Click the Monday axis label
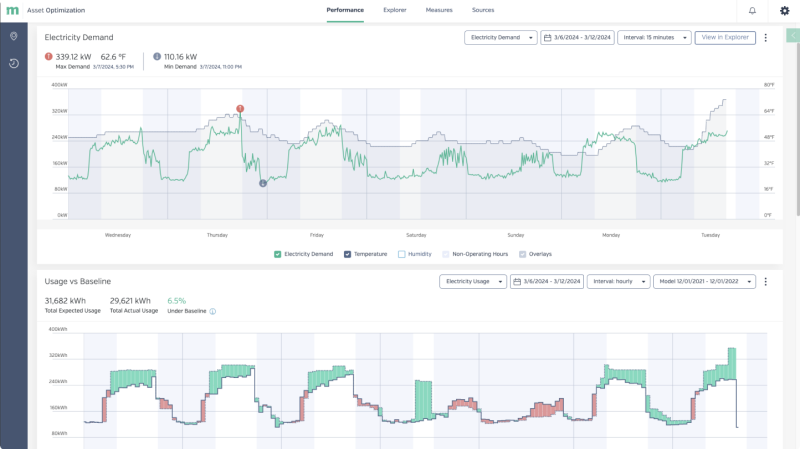 611,235
